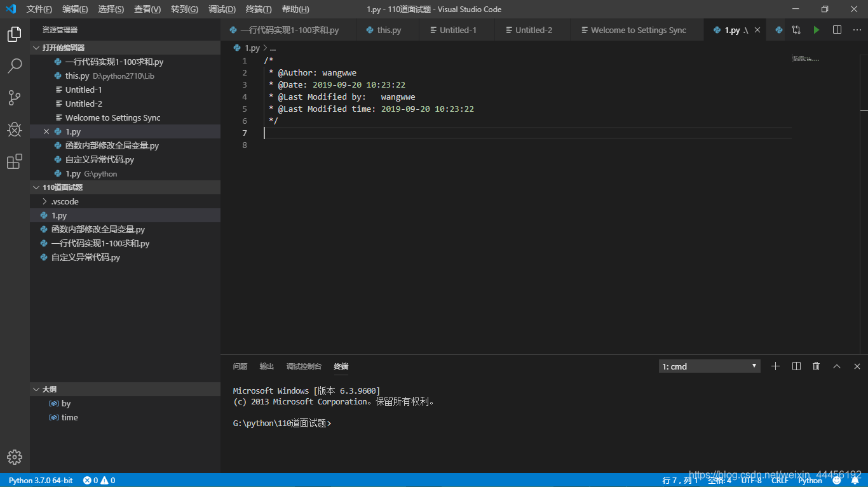The width and height of the screenshot is (868, 487).
Task: Click the code minimap preview
Action: 806,59
